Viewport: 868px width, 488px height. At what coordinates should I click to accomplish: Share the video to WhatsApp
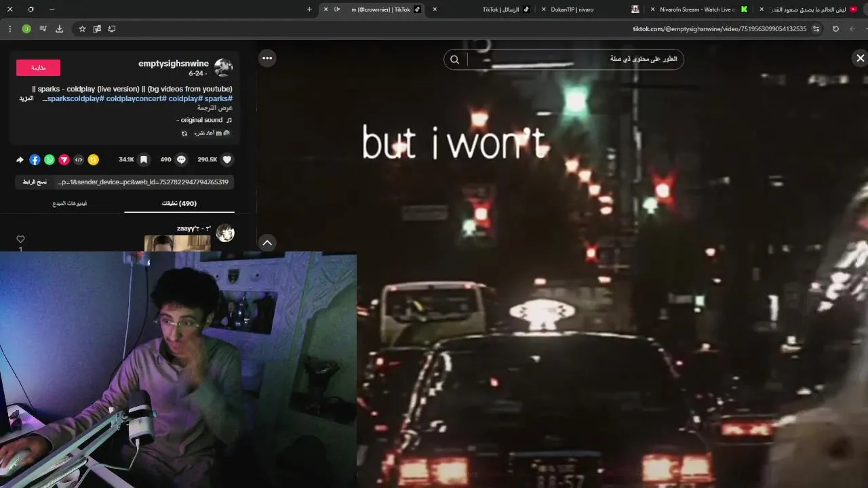(x=50, y=160)
